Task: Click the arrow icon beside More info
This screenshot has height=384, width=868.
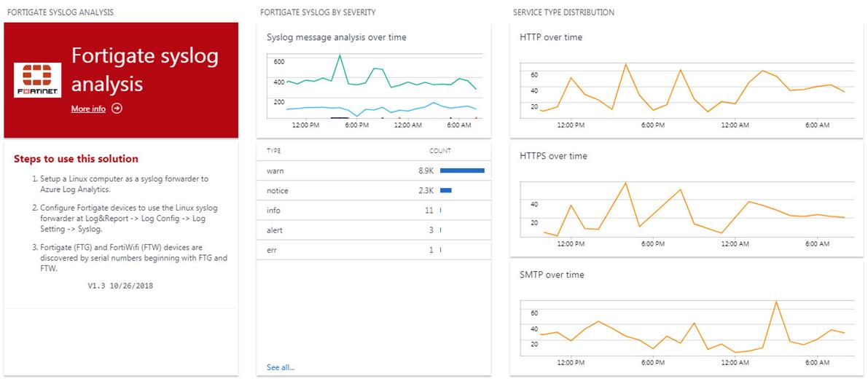Action: click(x=117, y=109)
